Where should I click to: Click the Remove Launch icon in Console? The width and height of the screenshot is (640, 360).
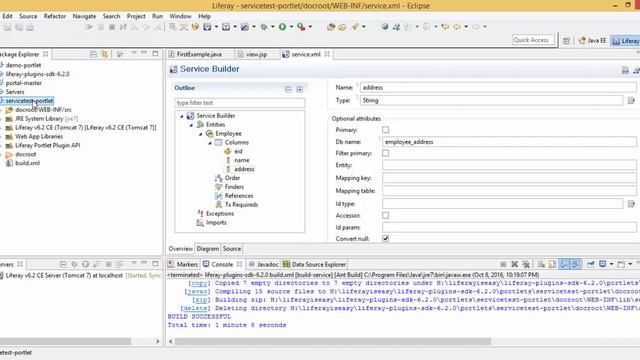(515, 264)
